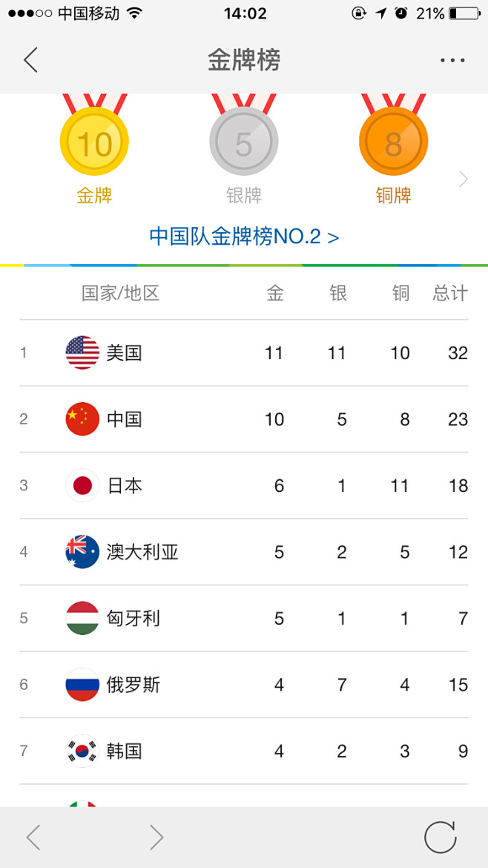488x868 pixels.
Task: Tap the 俄罗斯 country name
Action: [x=133, y=685]
